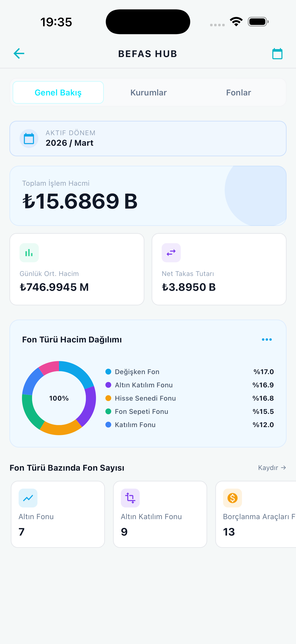296x644 pixels.
Task: Switch to the Kurumlar tab
Action: point(148,93)
